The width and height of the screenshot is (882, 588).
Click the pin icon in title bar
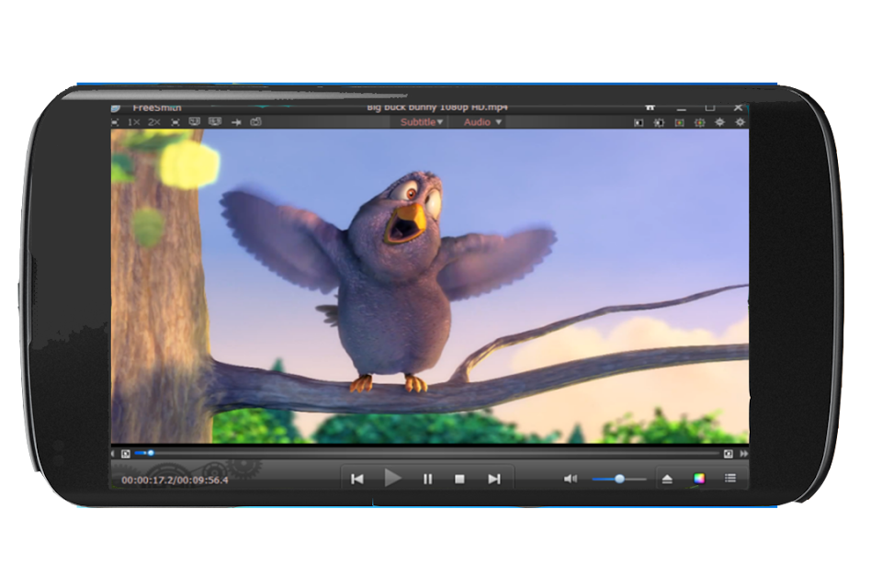point(650,107)
